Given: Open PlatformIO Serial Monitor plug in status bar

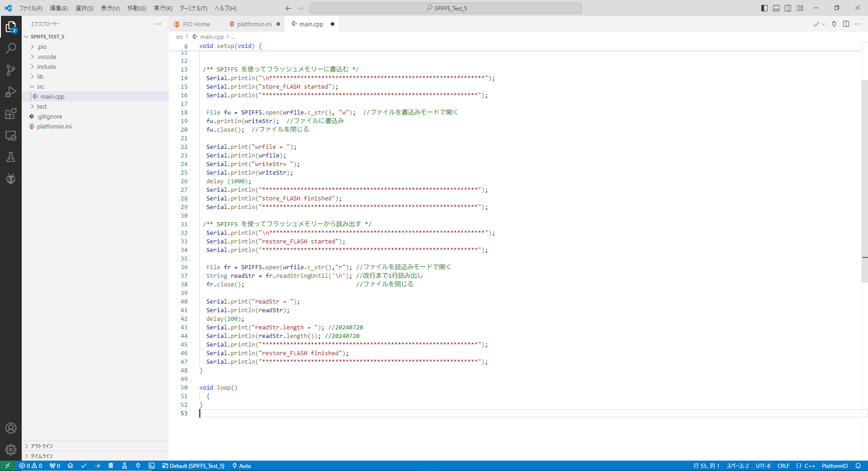Looking at the screenshot, I should pos(138,466).
